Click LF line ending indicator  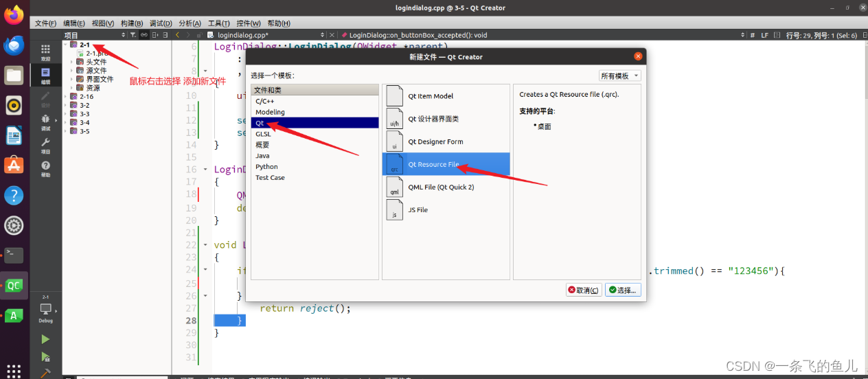point(764,34)
